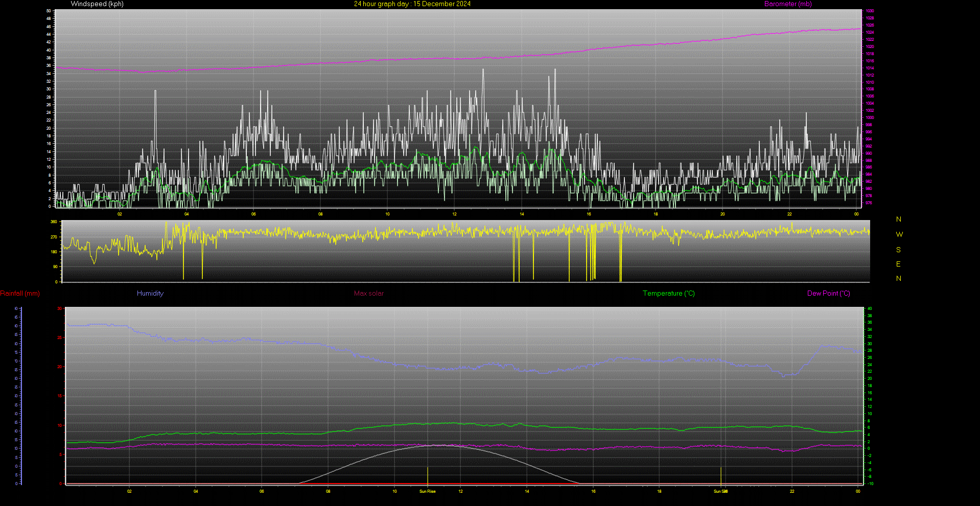Screen dimensions: 980x506
Task: Click the "50" windspeed axis value
Action: point(49,11)
